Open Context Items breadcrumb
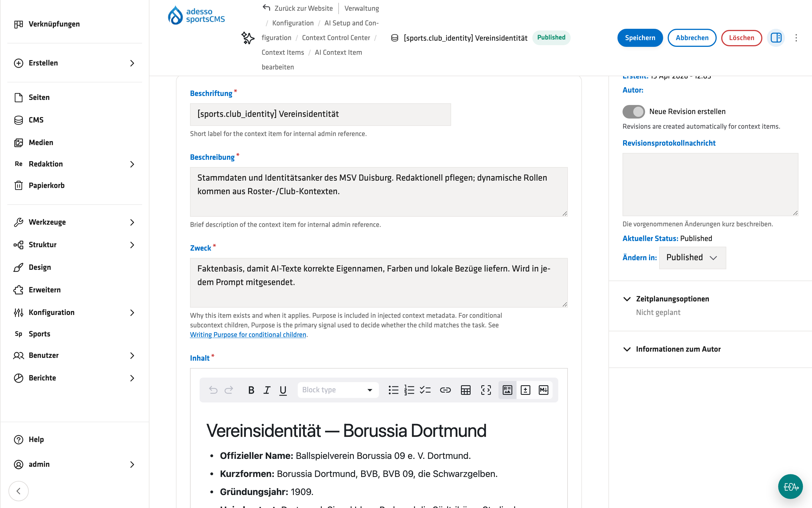Screen dimensions: 812x508 [283, 52]
